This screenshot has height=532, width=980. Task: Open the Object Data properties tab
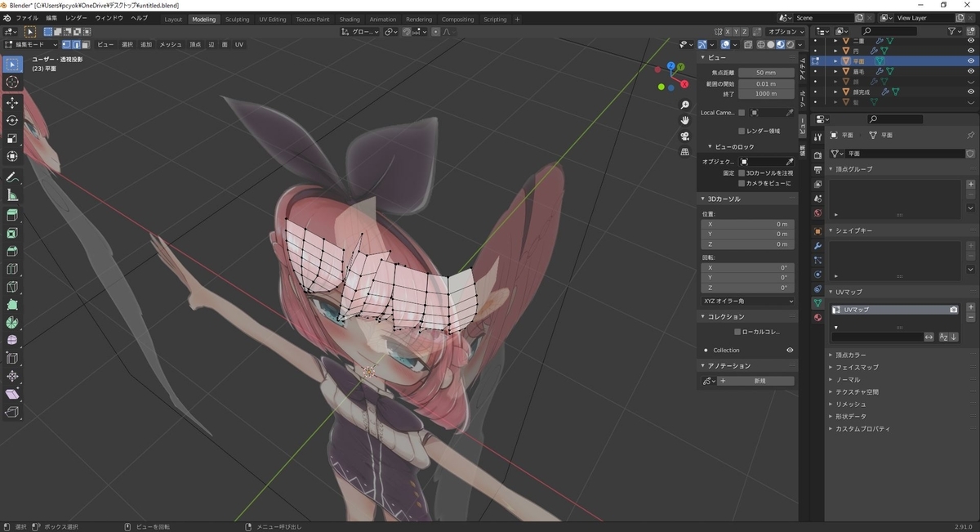(x=817, y=303)
